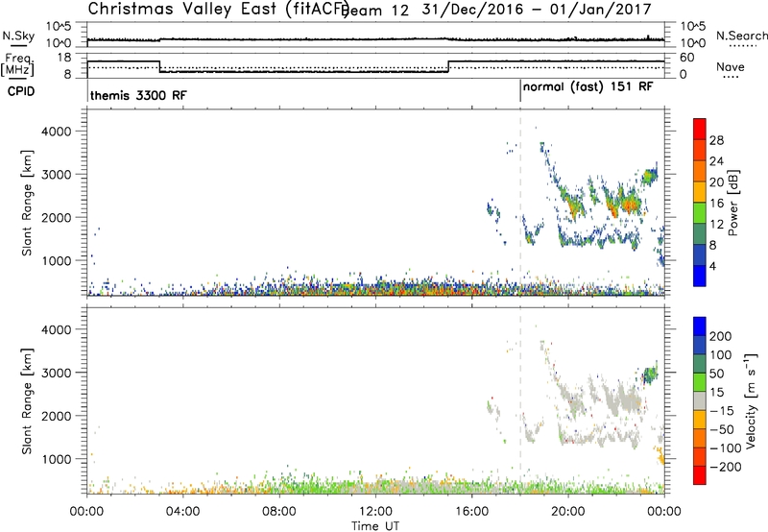Image resolution: width=768 pixels, height=532 pixels.
Task: Click the "Slant Range [km]" label of velocity panel
Action: click(x=27, y=401)
